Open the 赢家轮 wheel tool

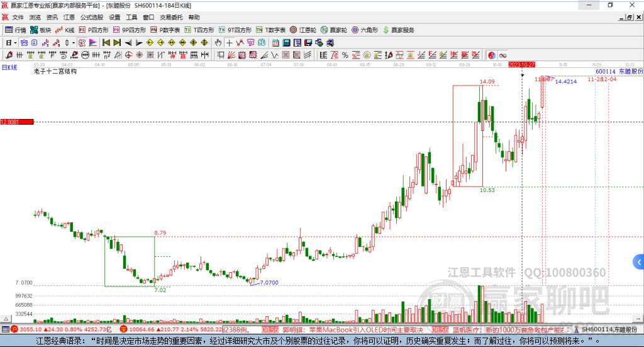[x=334, y=30]
